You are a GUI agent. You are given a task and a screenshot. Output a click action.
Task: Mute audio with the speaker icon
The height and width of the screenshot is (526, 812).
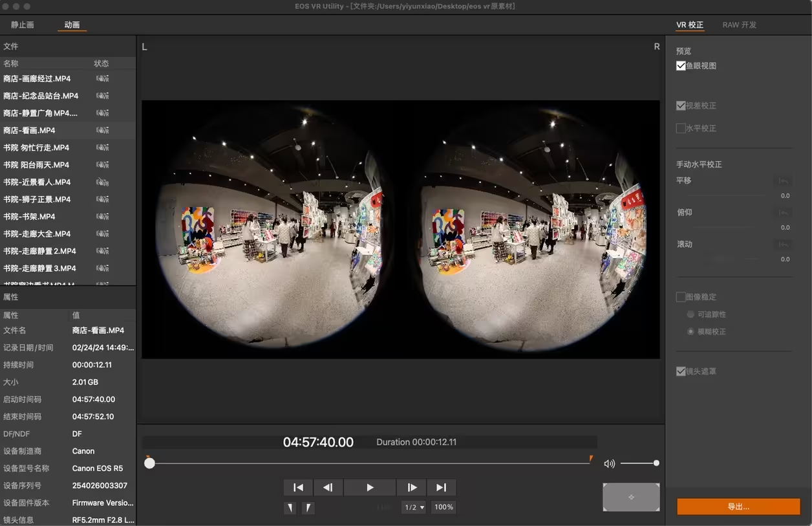pyautogui.click(x=609, y=463)
